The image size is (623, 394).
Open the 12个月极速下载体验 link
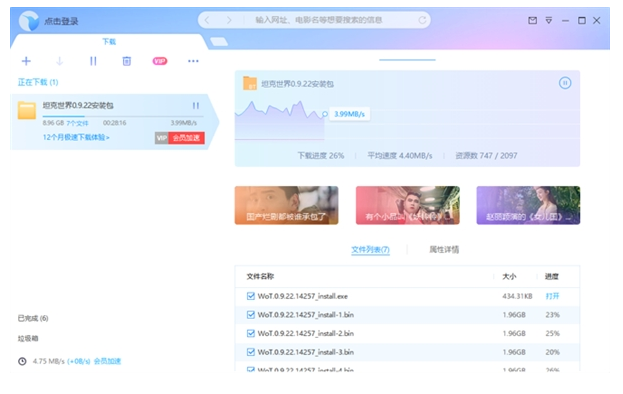click(76, 137)
